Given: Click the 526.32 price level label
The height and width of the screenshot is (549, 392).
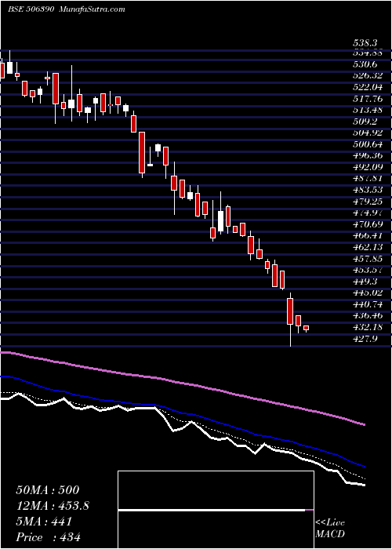Looking at the screenshot, I should pos(368,75).
